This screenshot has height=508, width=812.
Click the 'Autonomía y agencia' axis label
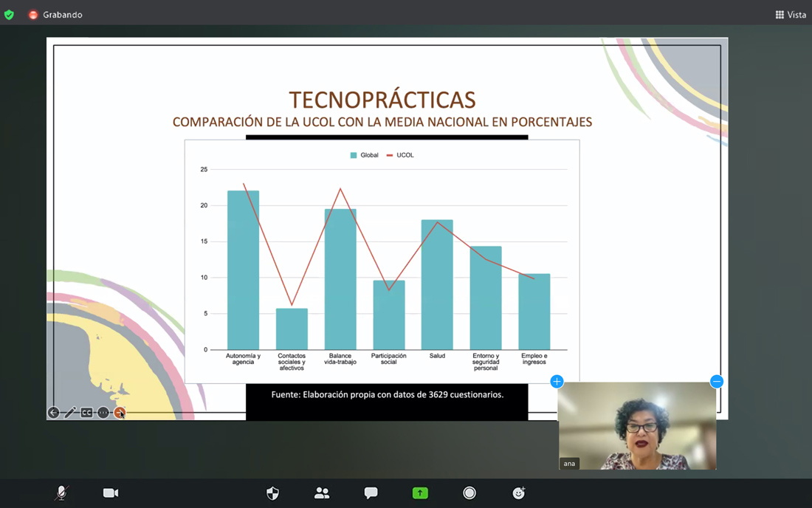243,359
